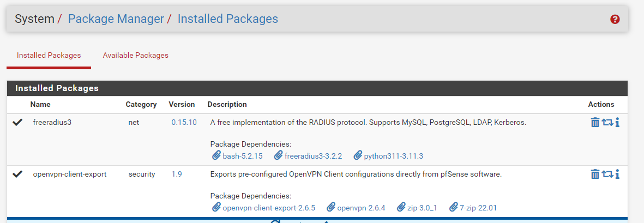Open 7-zip-22.01 dependency link
Screen dimensions: 644x223
(478, 208)
